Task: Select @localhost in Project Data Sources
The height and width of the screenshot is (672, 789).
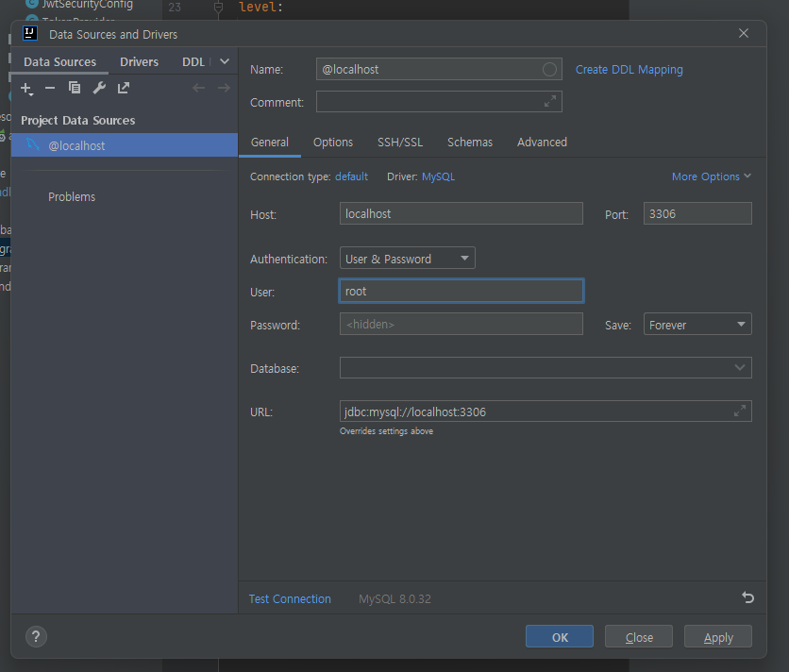Action: 125,145
